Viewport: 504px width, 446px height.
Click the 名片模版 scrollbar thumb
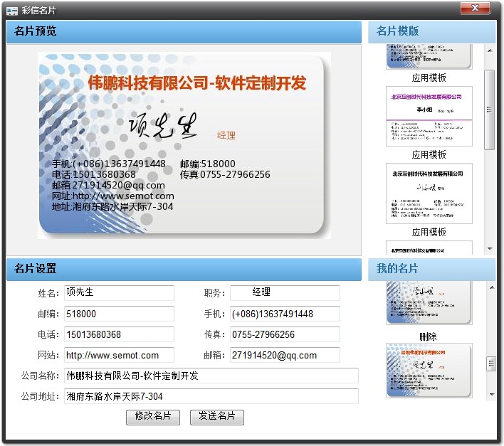coord(490,110)
